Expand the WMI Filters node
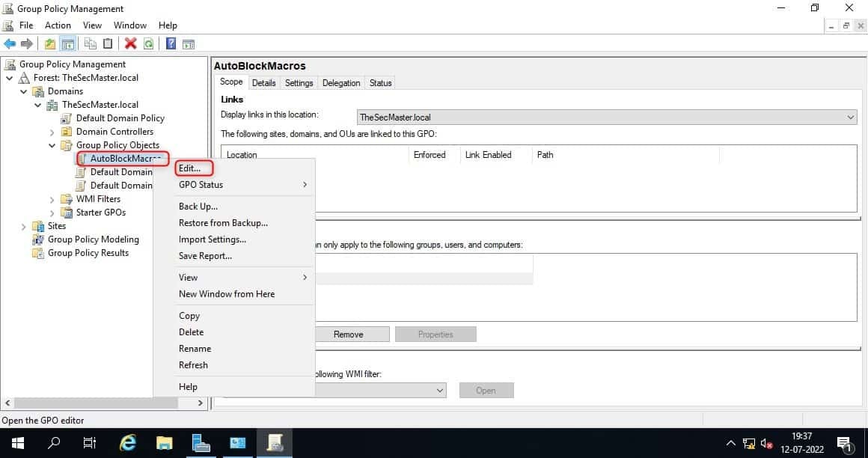Viewport: 868px width, 458px height. [x=52, y=199]
